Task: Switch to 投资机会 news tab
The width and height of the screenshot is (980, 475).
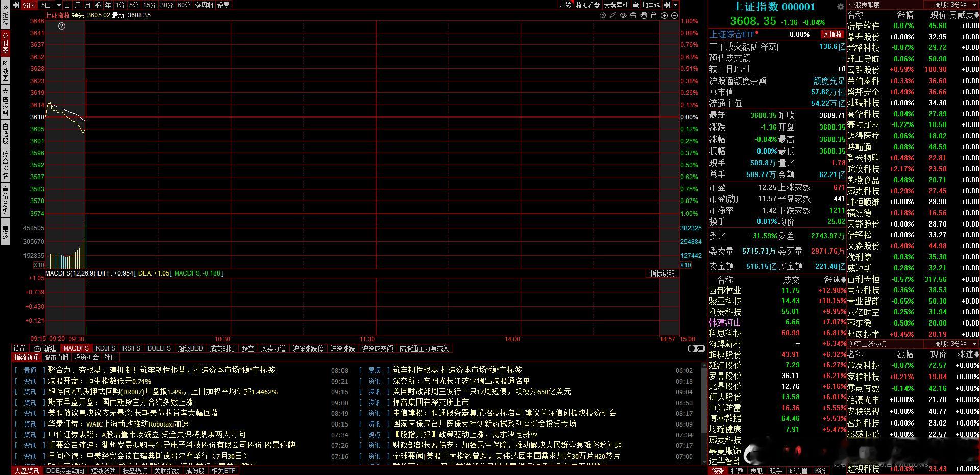Action: 86,357
